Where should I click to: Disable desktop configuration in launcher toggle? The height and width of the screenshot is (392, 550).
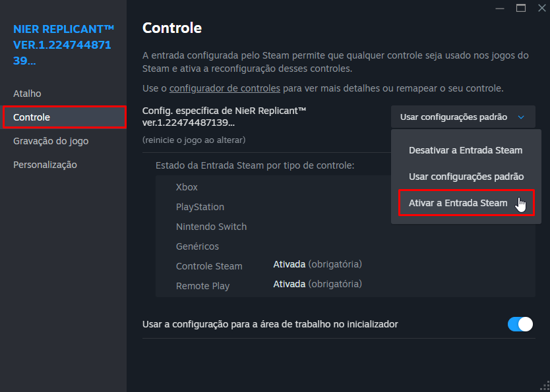coord(519,324)
